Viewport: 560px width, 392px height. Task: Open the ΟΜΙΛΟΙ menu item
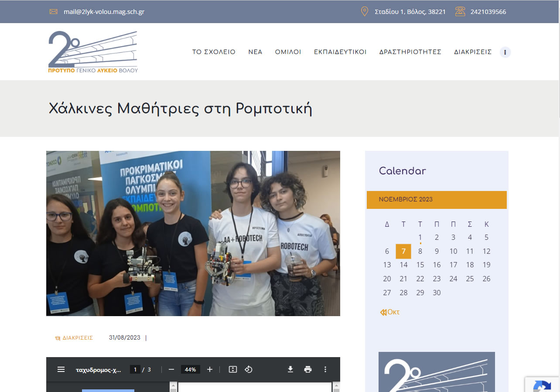(x=288, y=52)
